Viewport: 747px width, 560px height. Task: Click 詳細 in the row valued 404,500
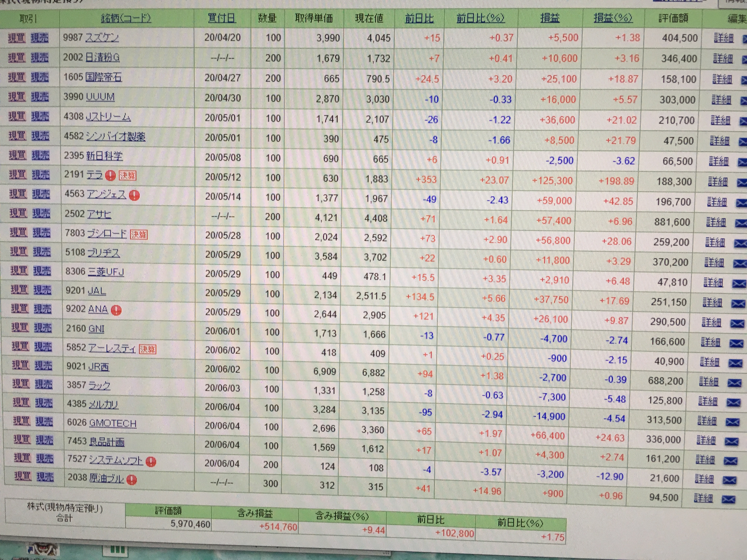coord(723,39)
